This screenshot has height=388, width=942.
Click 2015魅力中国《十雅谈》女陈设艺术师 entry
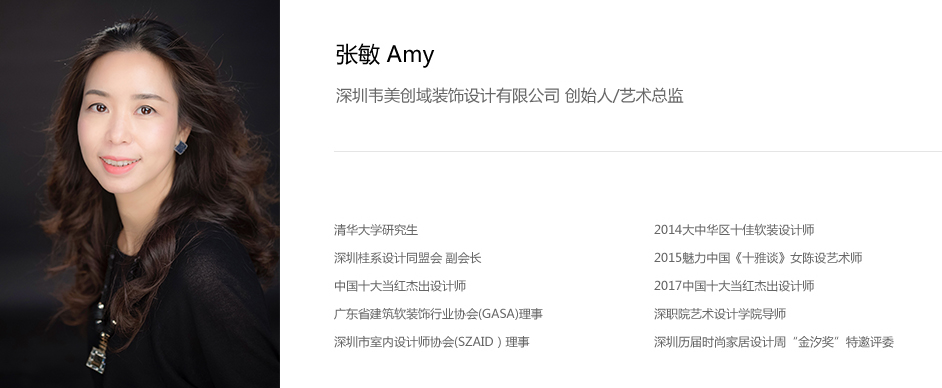coord(758,258)
